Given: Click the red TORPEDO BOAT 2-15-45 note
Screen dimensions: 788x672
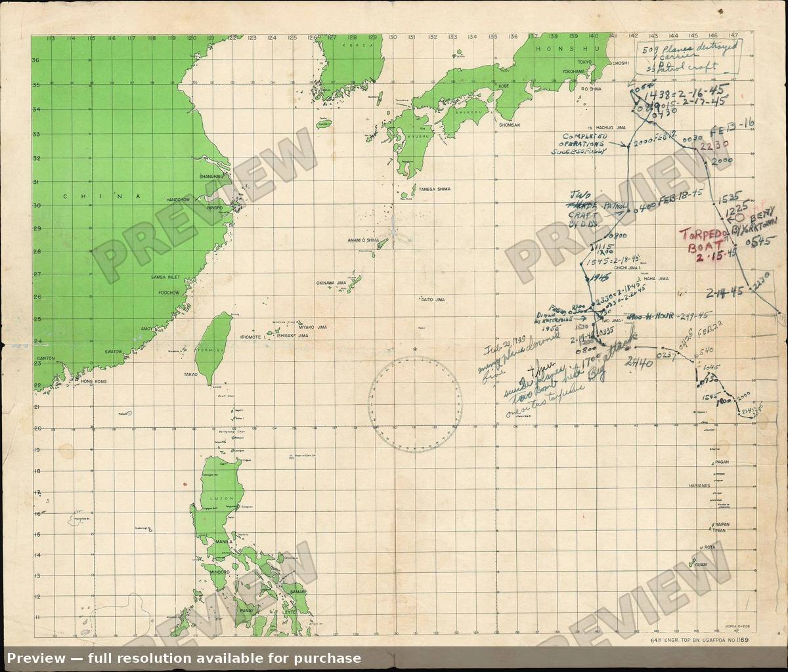Looking at the screenshot, I should click(709, 244).
